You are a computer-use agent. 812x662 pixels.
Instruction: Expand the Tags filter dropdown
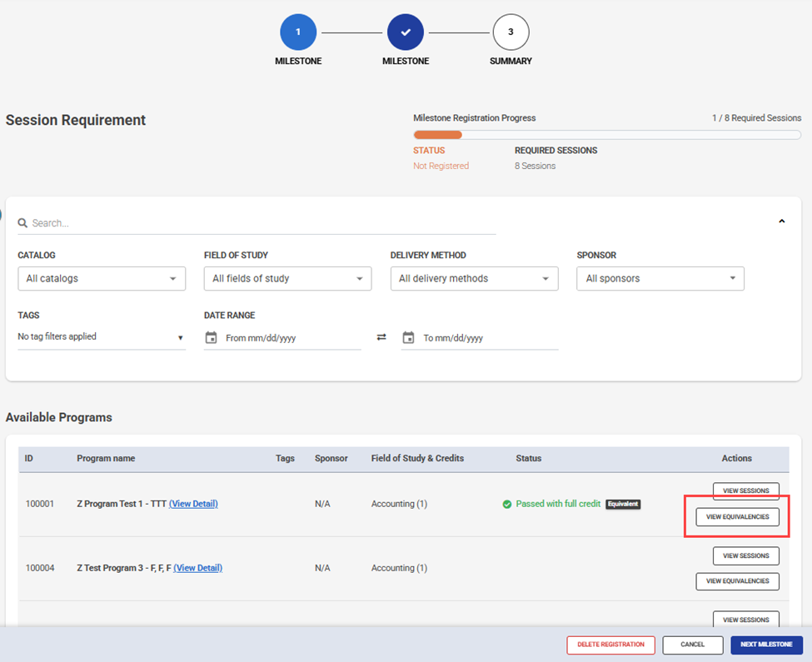102,337
